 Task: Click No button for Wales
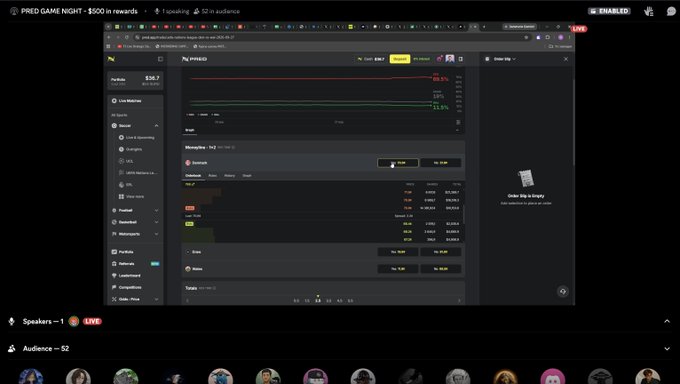[441, 269]
